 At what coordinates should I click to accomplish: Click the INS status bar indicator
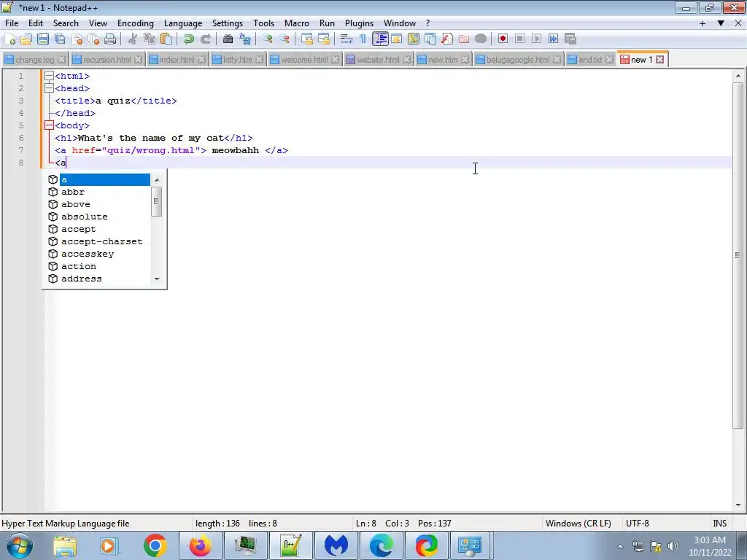pos(719,524)
